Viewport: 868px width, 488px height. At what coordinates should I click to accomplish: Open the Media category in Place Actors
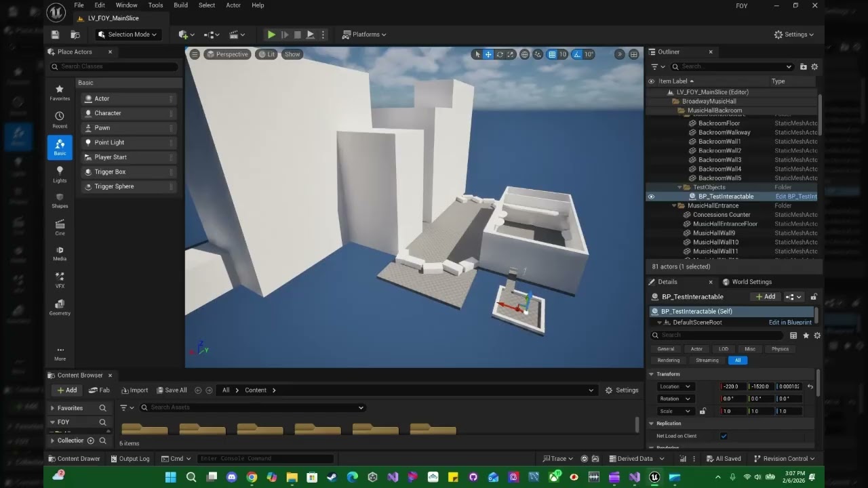coord(60,253)
